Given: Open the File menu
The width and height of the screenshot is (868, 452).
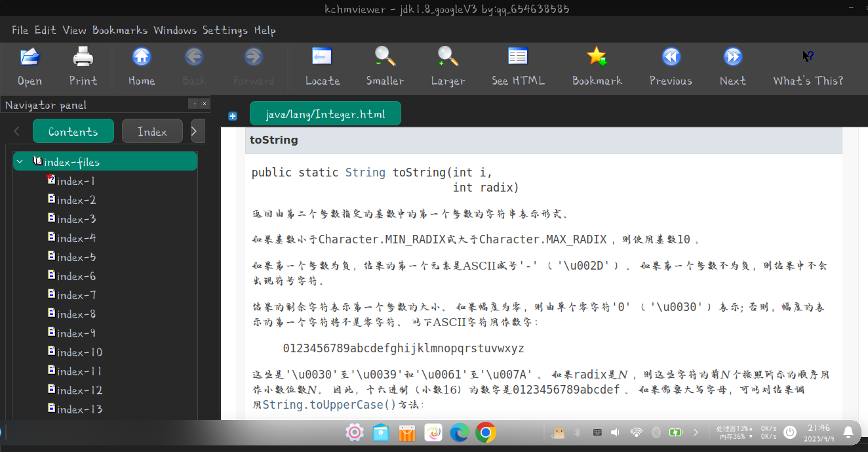Looking at the screenshot, I should coord(20,30).
